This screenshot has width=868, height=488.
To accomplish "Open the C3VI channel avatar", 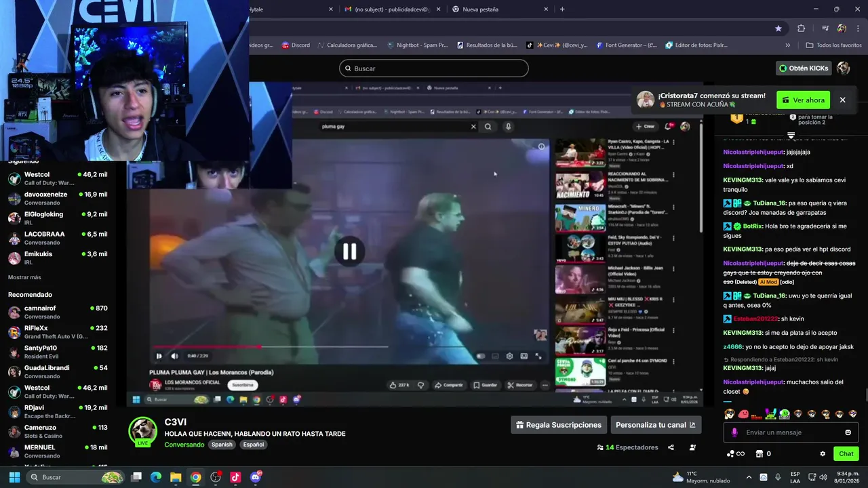I will [x=143, y=431].
